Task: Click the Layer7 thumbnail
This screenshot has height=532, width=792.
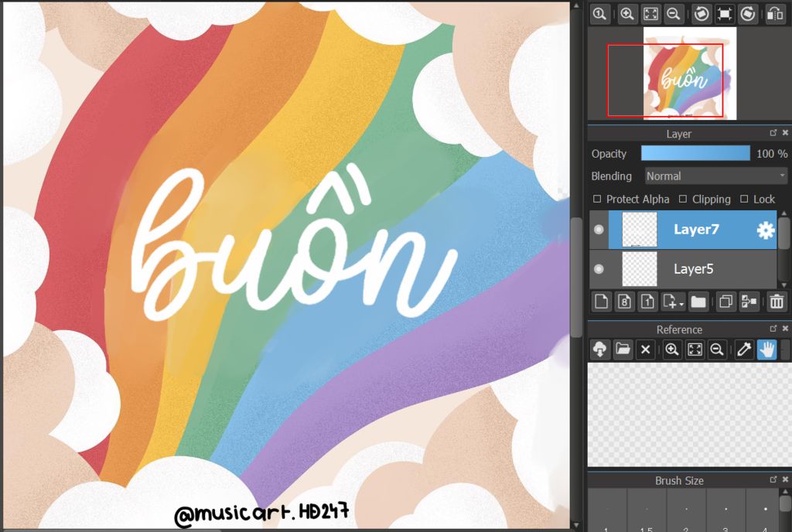Action: [640, 230]
